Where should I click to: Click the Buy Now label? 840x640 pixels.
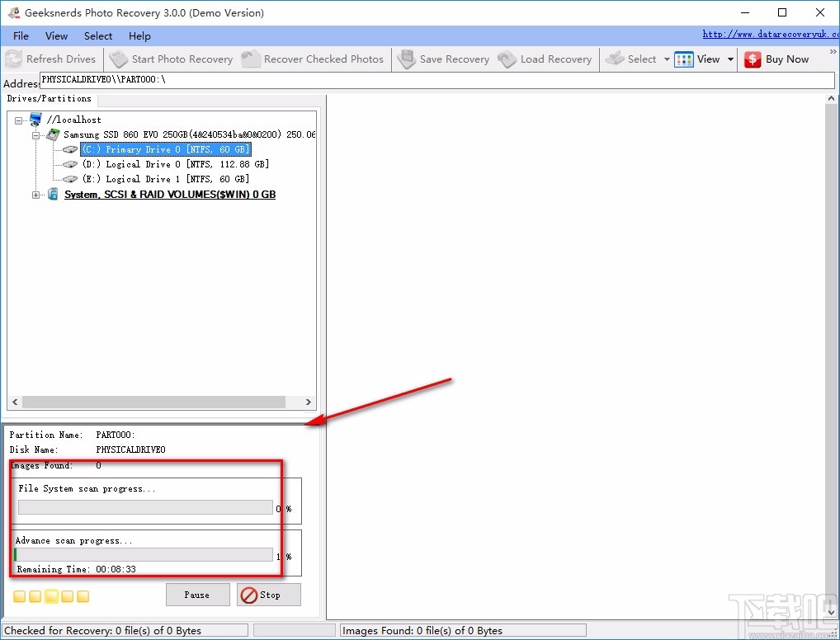tap(787, 59)
